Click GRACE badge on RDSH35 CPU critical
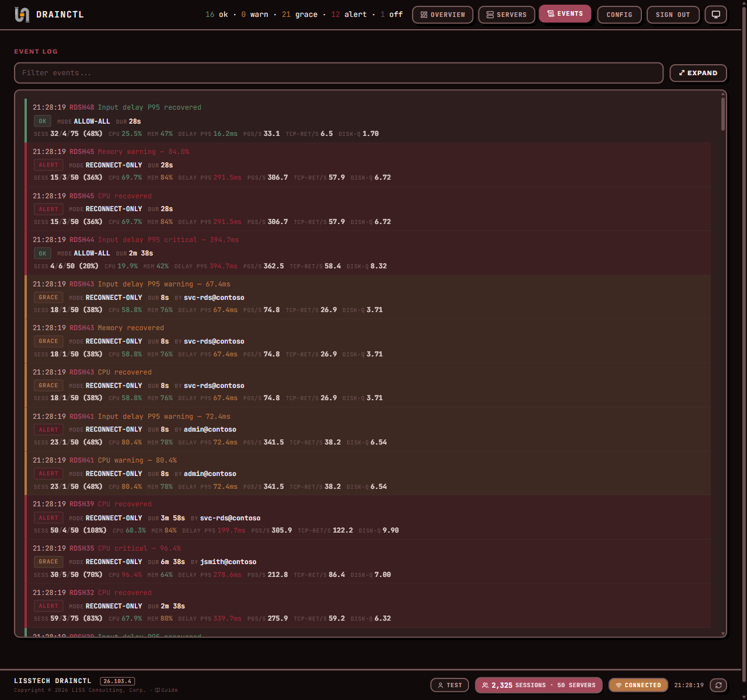Screen dimensions: 747x700 (x=48, y=562)
